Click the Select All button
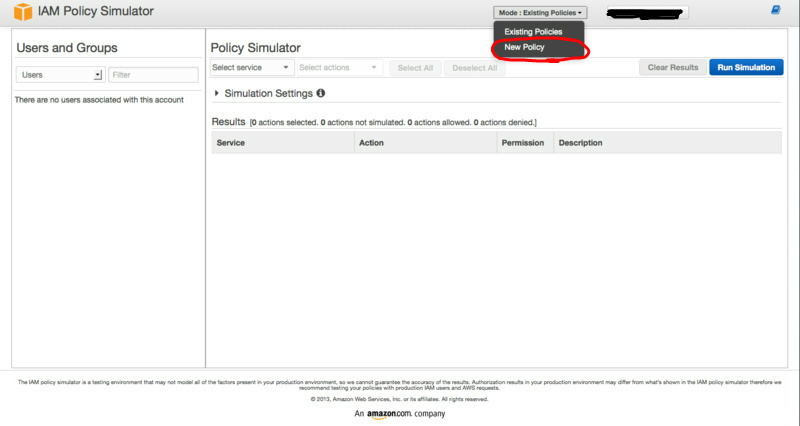Screen dimensions: 800x426 click(x=415, y=68)
